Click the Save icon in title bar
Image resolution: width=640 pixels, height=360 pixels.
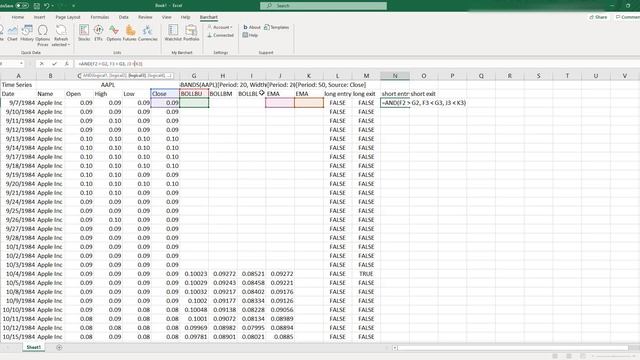(36, 6)
